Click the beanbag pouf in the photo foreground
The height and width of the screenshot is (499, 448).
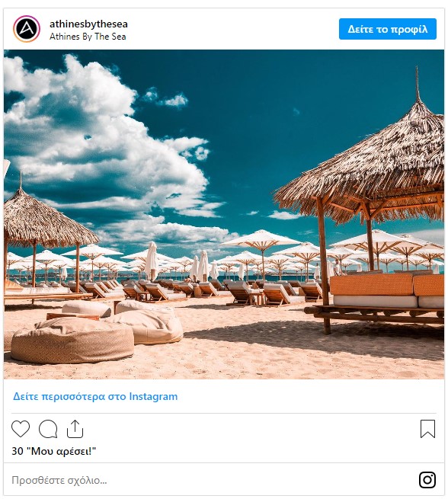point(72,341)
